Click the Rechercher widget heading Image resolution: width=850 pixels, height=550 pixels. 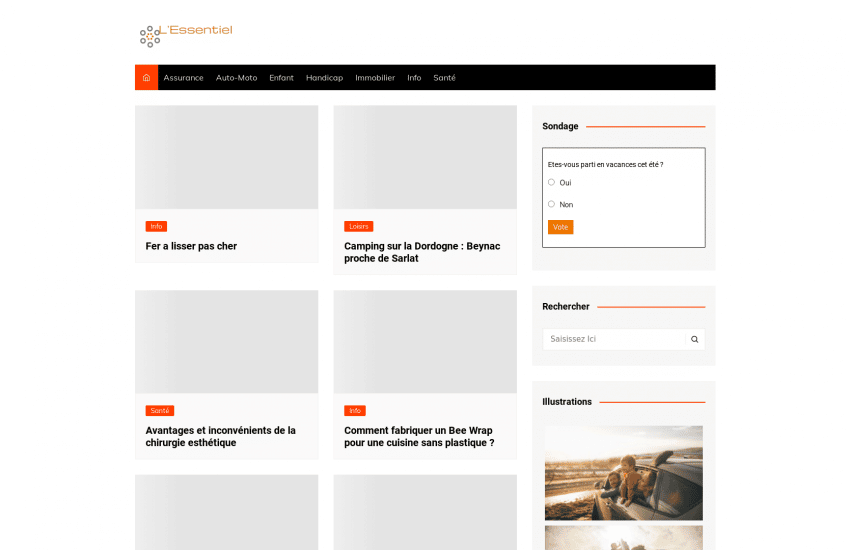(x=565, y=307)
